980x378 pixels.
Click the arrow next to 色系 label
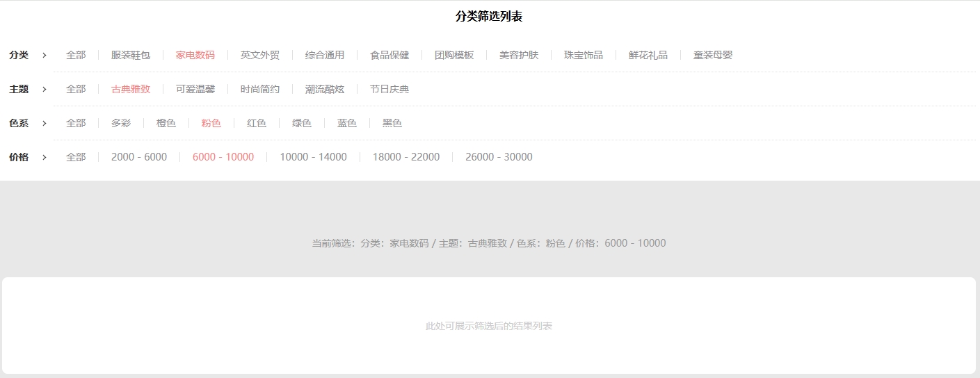click(45, 123)
